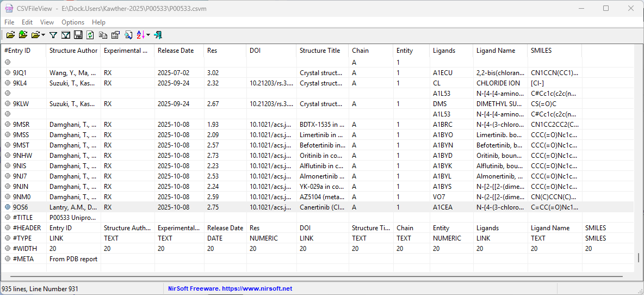Click the Find magnifier icon
644x295 pixels.
tap(128, 35)
